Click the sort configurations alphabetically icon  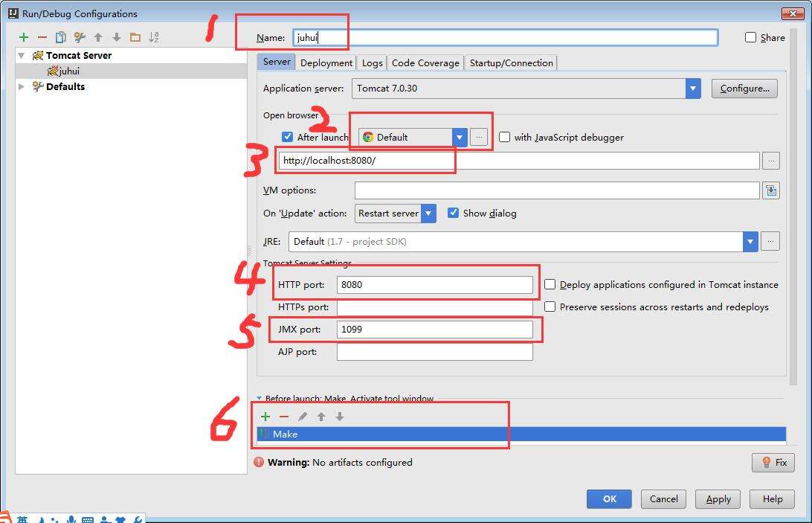point(154,37)
